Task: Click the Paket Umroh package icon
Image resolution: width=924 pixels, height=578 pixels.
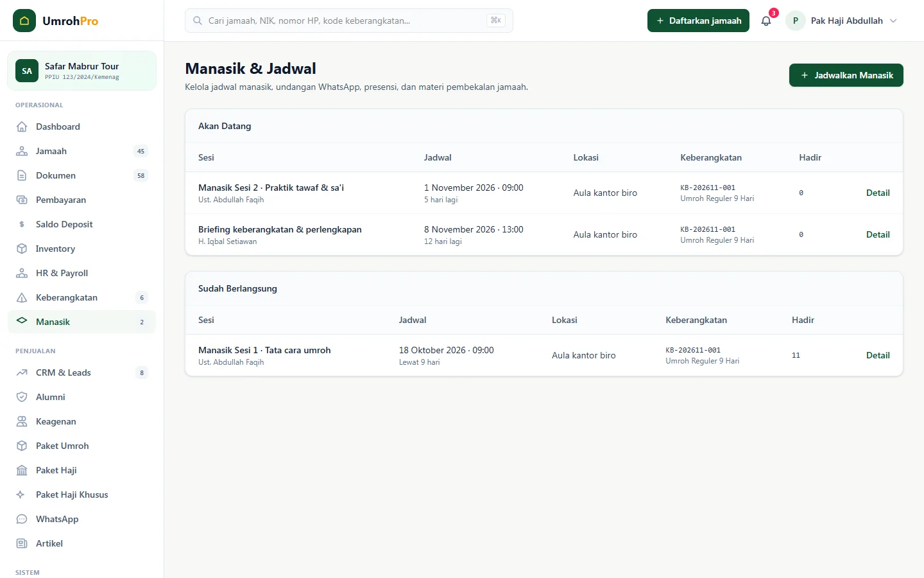Action: (x=22, y=446)
